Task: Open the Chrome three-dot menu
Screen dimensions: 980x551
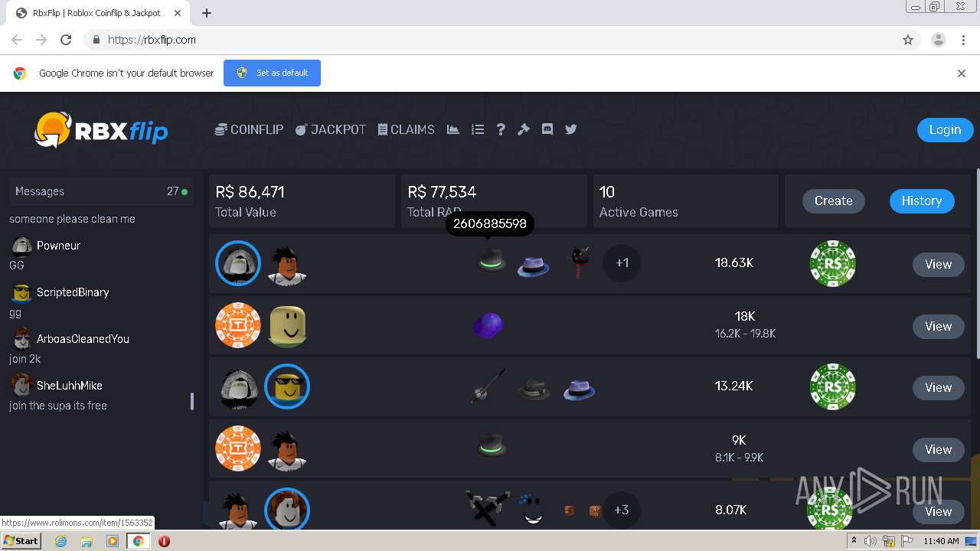Action: coord(962,40)
